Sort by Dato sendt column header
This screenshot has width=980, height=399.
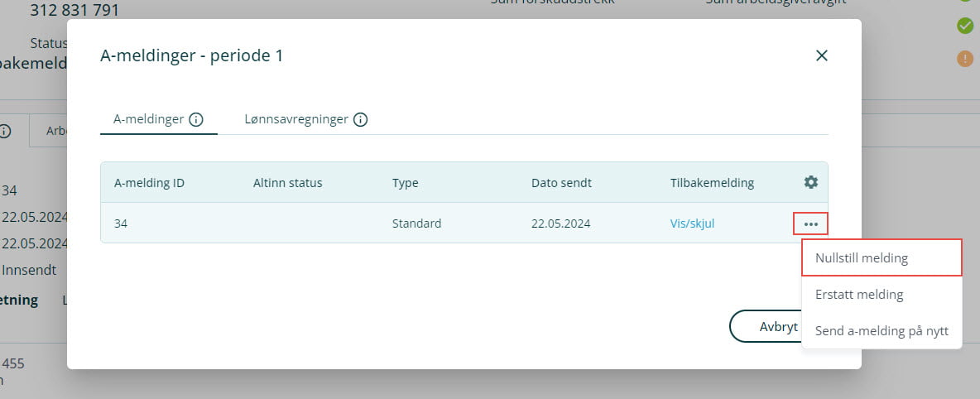point(561,183)
